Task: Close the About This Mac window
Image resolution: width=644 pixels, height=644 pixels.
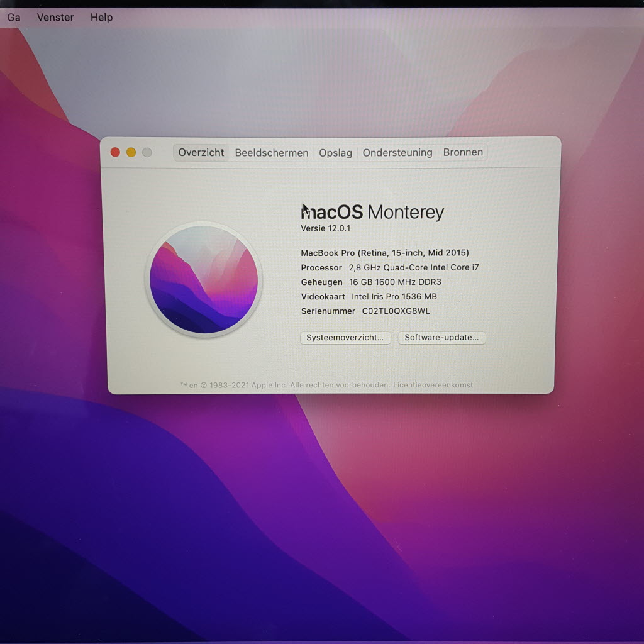Action: coord(116,152)
